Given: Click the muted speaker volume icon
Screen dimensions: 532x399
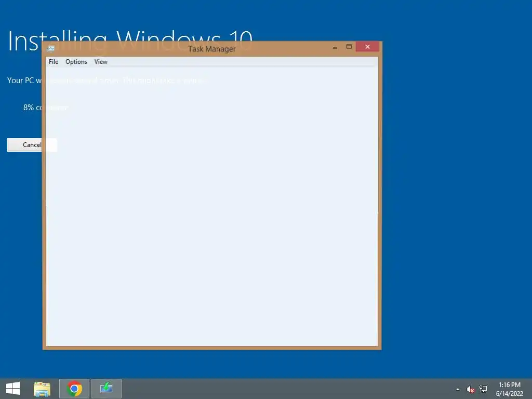Looking at the screenshot, I should tap(471, 389).
